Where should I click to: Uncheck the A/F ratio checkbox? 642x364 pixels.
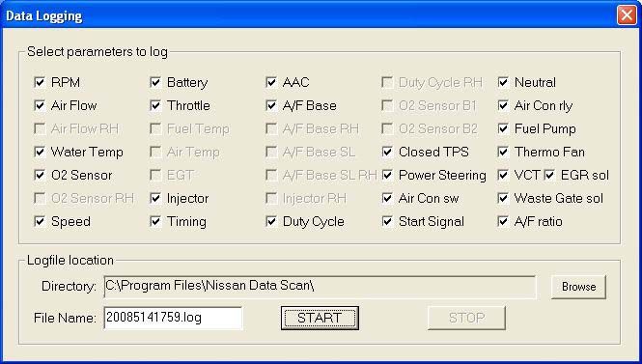(503, 221)
